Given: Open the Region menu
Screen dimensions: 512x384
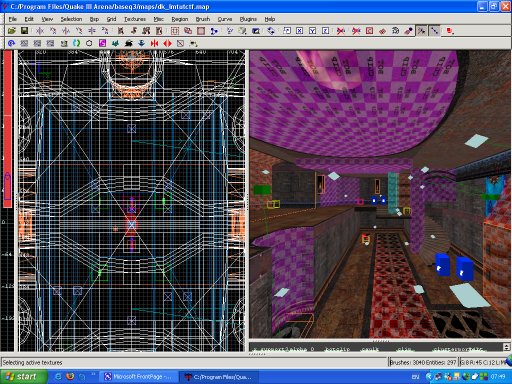Looking at the screenshot, I should click(180, 19).
